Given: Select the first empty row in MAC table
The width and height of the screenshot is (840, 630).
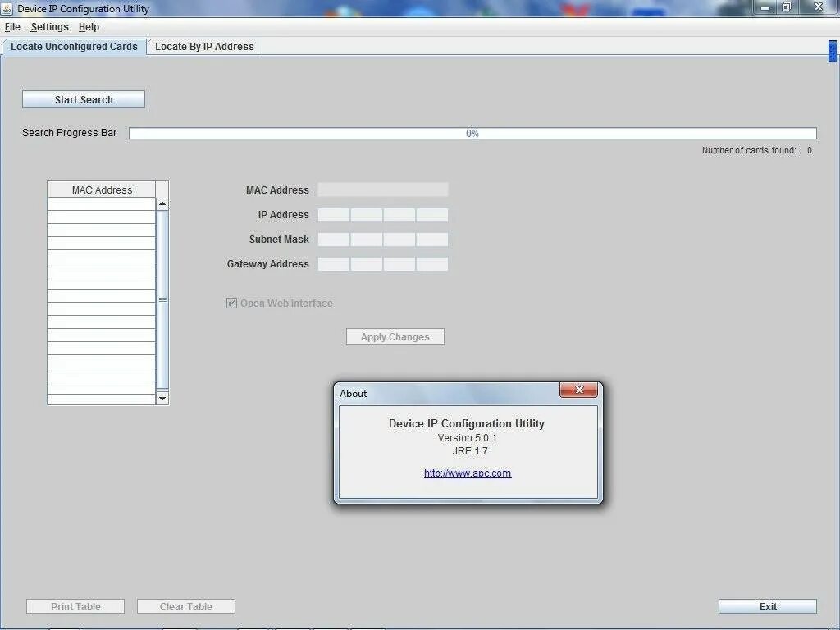Looking at the screenshot, I should click(x=101, y=204).
